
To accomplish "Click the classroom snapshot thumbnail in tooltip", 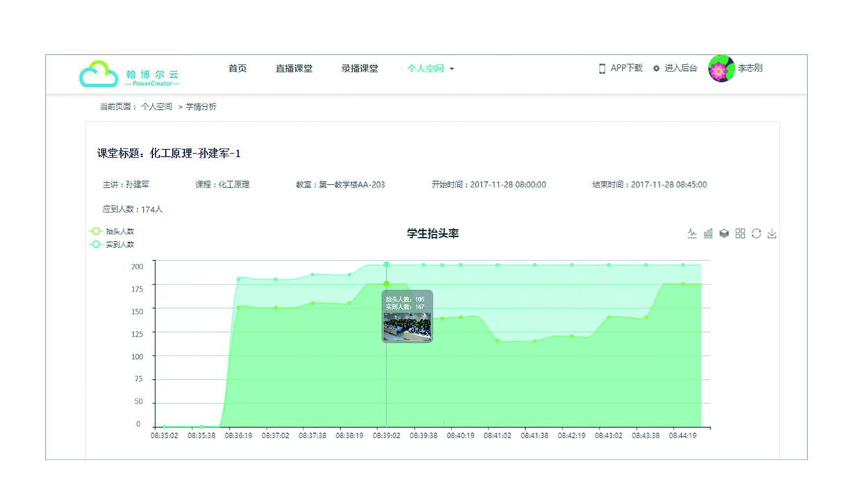I will (407, 327).
